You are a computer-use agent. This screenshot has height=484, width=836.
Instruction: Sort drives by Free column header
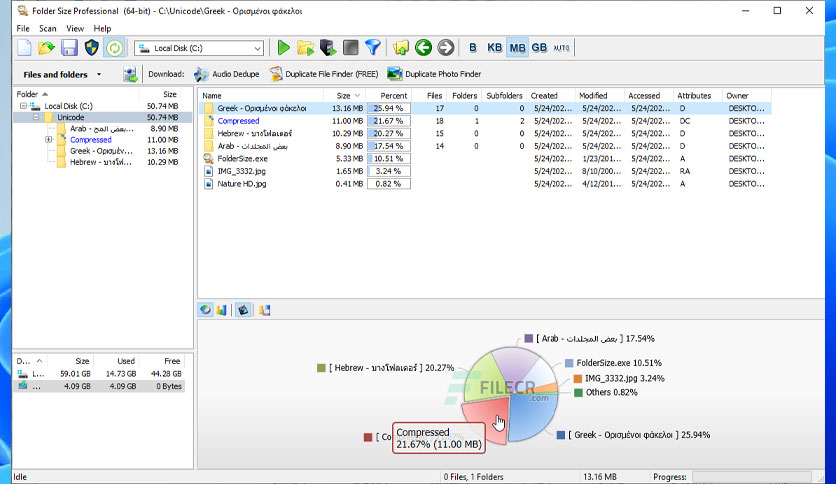pos(164,361)
